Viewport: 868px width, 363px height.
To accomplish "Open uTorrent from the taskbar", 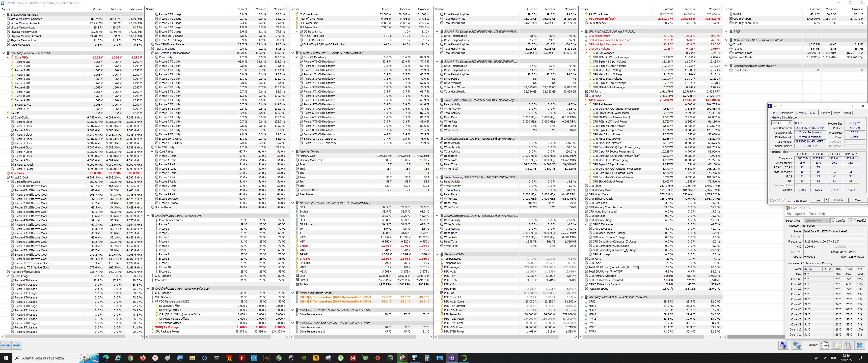I will 341,358.
